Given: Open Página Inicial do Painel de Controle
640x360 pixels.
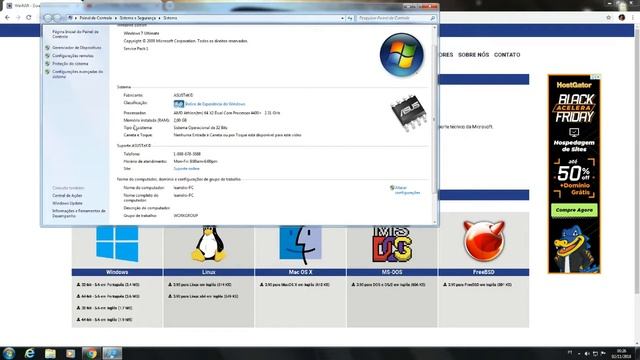Looking at the screenshot, I should coord(76,34).
